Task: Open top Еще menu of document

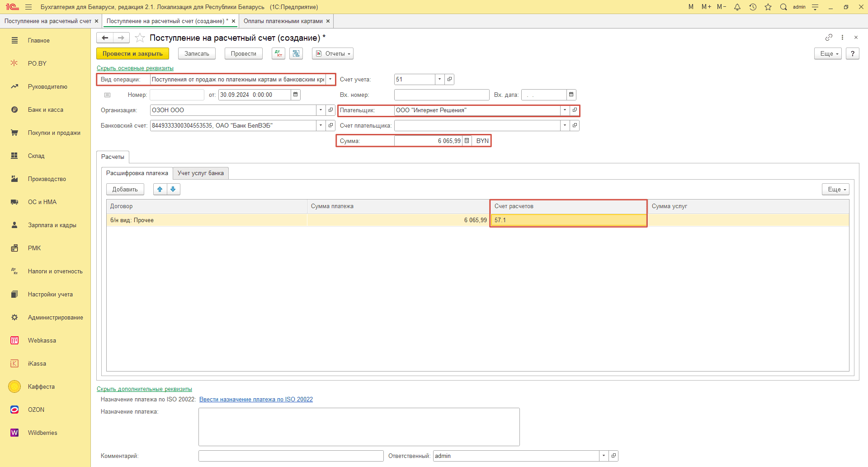Action: click(x=828, y=53)
